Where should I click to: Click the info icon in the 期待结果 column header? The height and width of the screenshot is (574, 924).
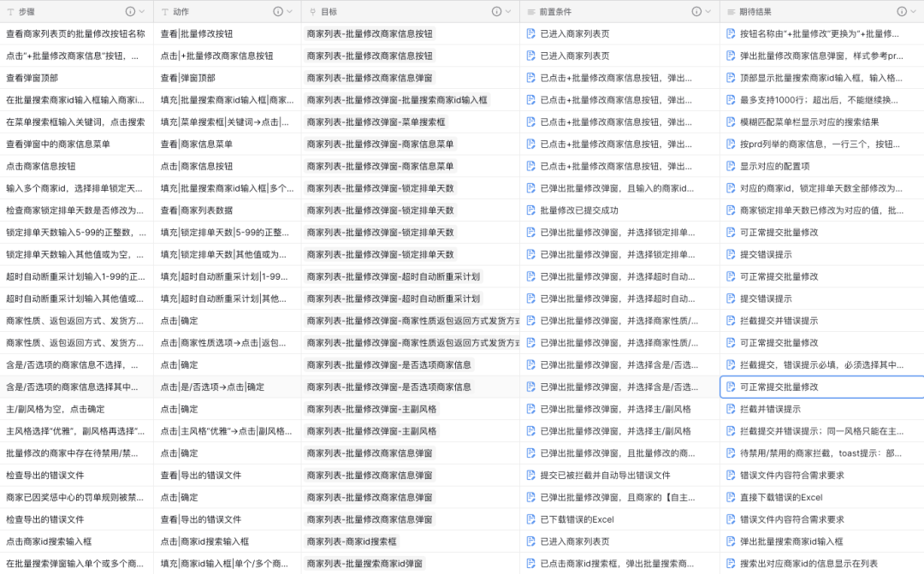click(902, 12)
